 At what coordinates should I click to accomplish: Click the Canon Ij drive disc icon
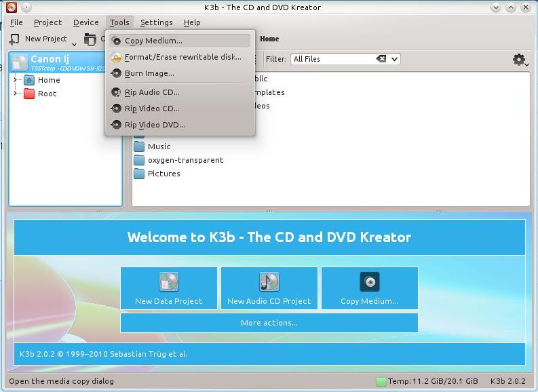pos(19,63)
